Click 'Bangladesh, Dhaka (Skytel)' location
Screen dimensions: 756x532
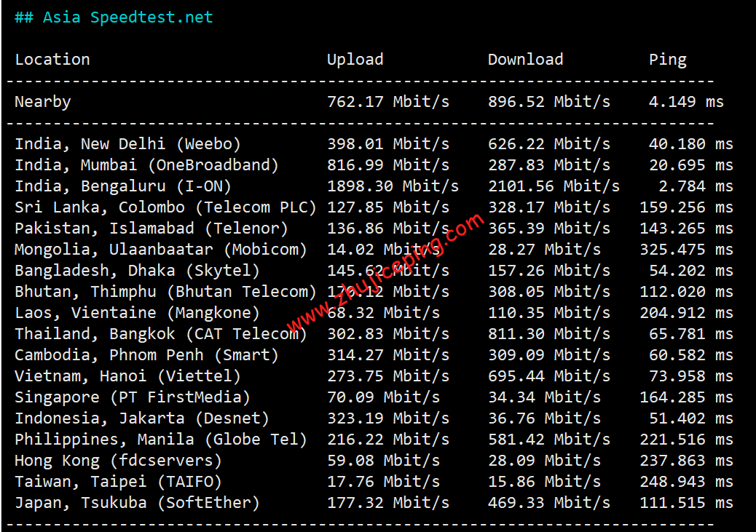point(137,270)
